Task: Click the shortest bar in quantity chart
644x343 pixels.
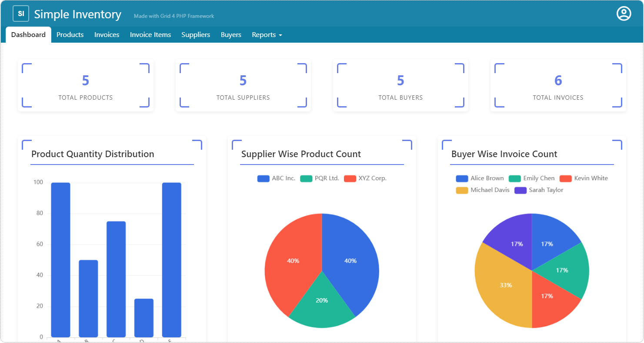Action: tap(144, 318)
